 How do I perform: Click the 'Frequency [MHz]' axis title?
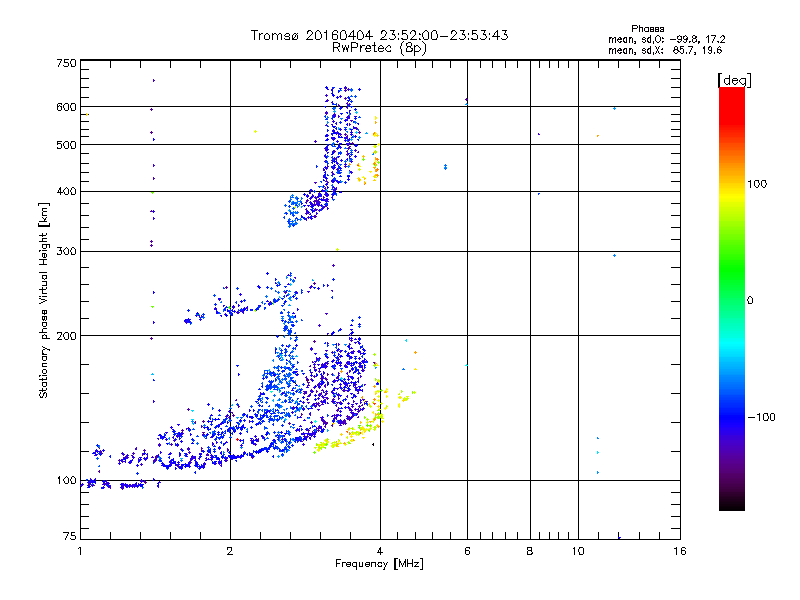tap(379, 564)
